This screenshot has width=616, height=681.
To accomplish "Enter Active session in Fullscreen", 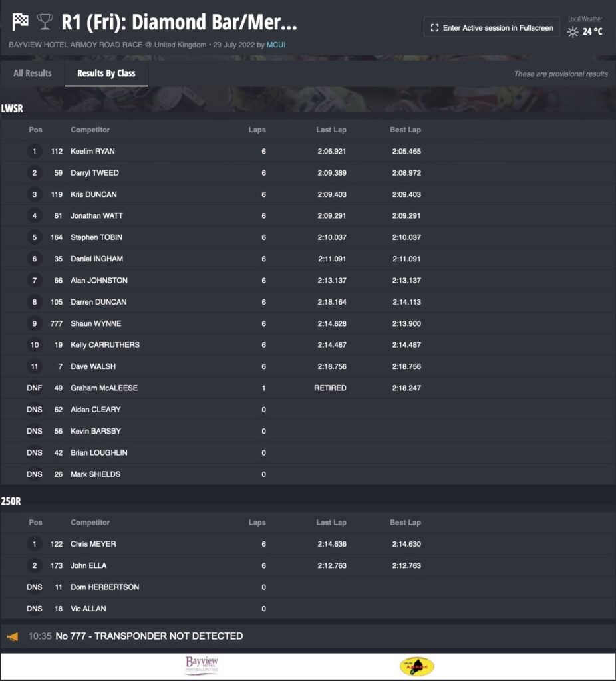I will pyautogui.click(x=492, y=28).
